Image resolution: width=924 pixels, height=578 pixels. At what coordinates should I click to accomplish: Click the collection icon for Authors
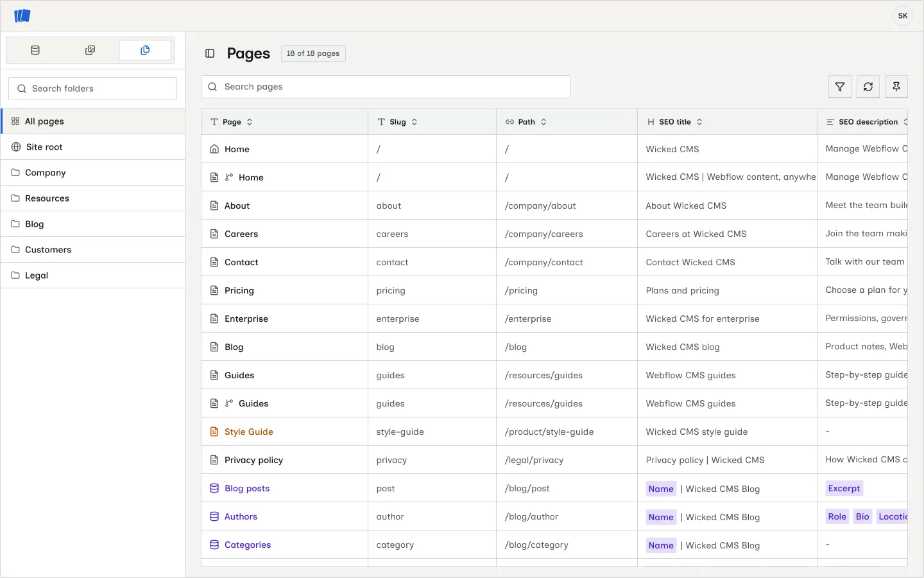214,516
